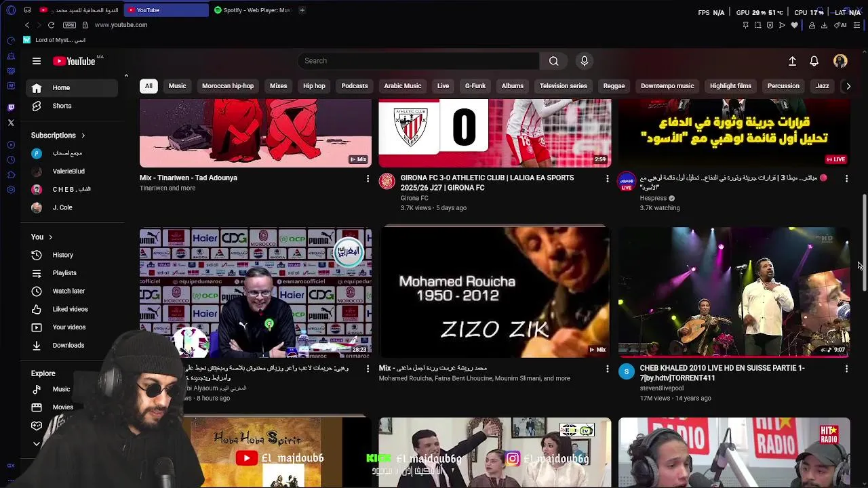
Task: Open the Lord of Myst bookmark
Action: tap(54, 40)
